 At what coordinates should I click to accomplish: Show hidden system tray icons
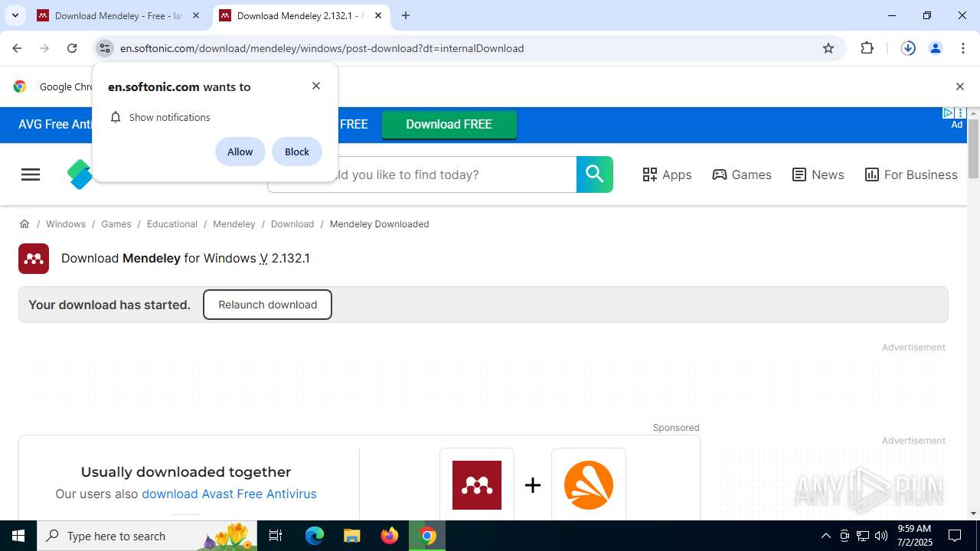[x=825, y=536]
